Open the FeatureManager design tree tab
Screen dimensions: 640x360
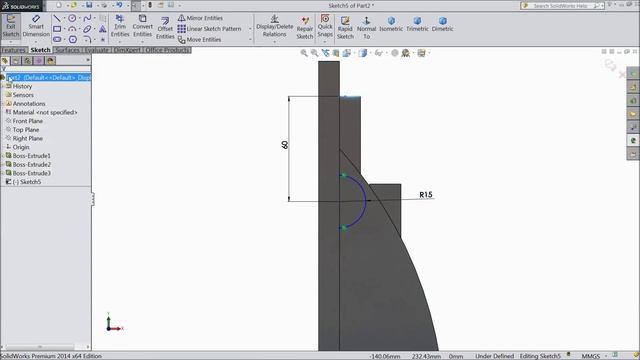5,60
